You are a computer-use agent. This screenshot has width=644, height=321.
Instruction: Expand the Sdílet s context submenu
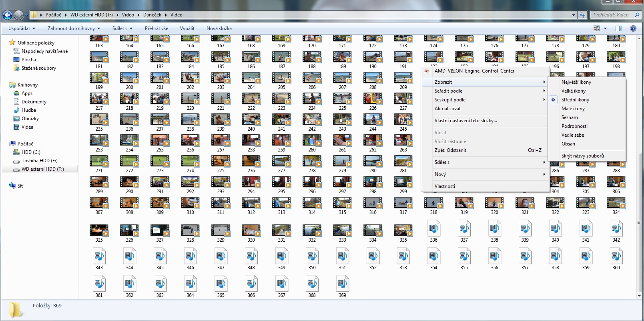pyautogui.click(x=485, y=162)
